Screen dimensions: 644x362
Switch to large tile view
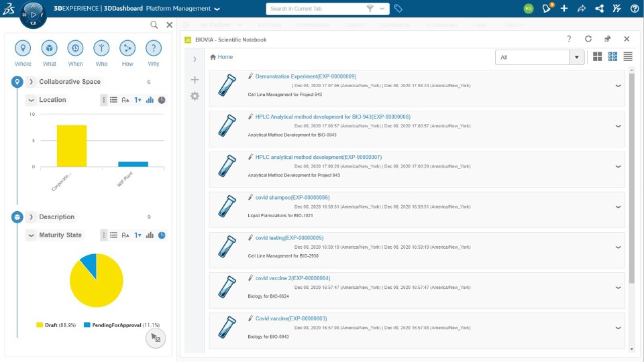click(x=598, y=57)
